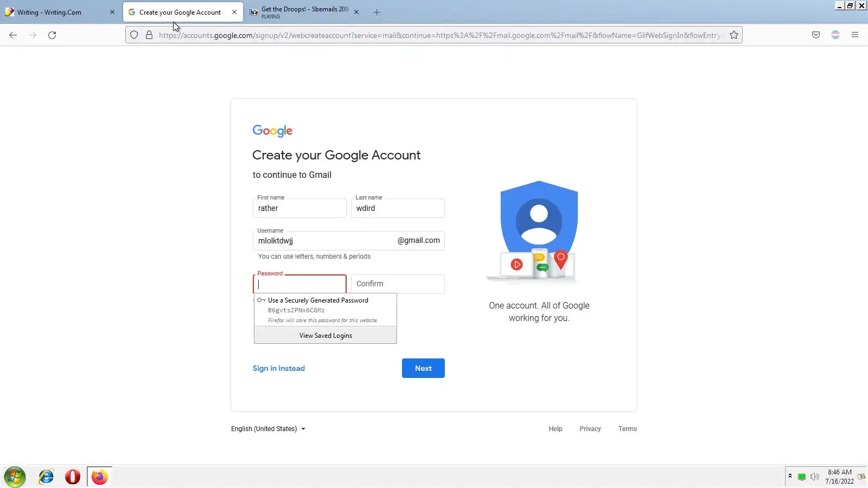
Task: Open the taskbar clock and date
Action: pos(839,477)
